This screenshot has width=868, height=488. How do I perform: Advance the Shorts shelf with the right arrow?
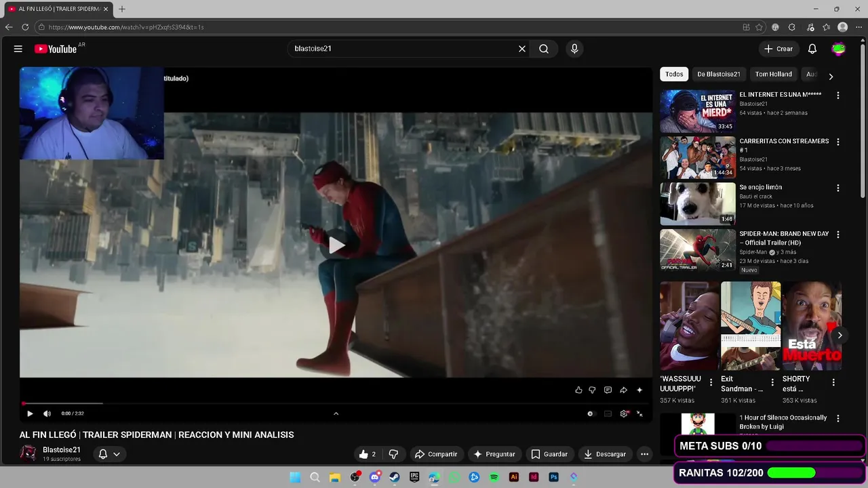point(840,335)
